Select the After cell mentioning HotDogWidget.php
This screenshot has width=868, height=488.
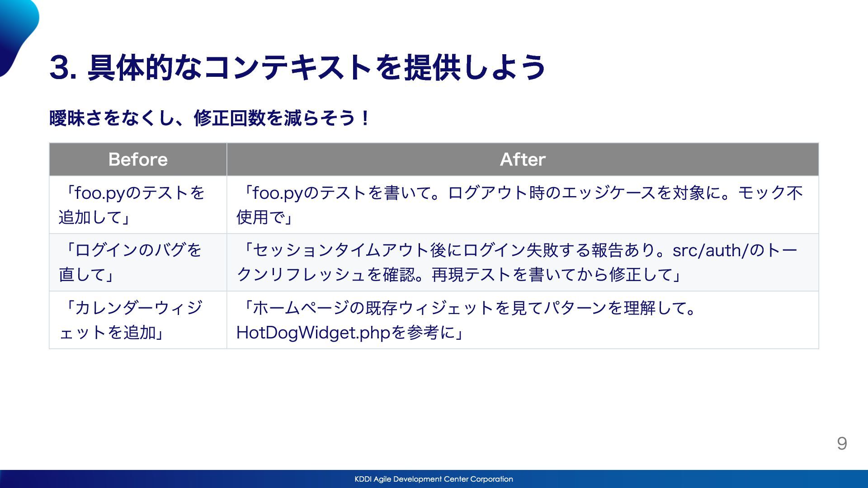click(522, 320)
